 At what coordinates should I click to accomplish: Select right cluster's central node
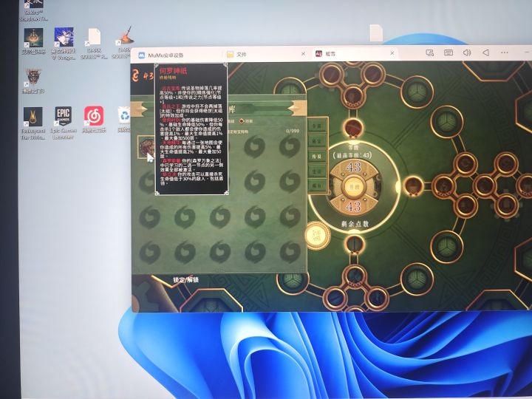point(485,185)
